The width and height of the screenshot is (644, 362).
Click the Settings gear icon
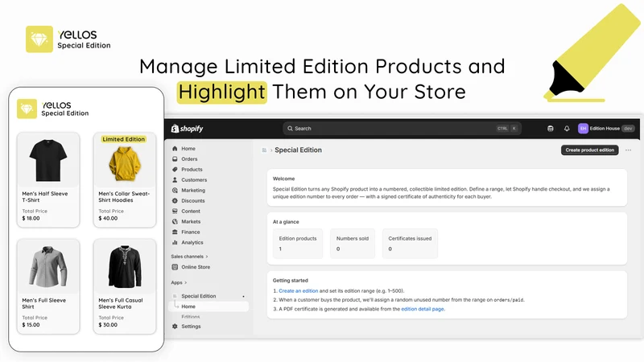pyautogui.click(x=175, y=327)
